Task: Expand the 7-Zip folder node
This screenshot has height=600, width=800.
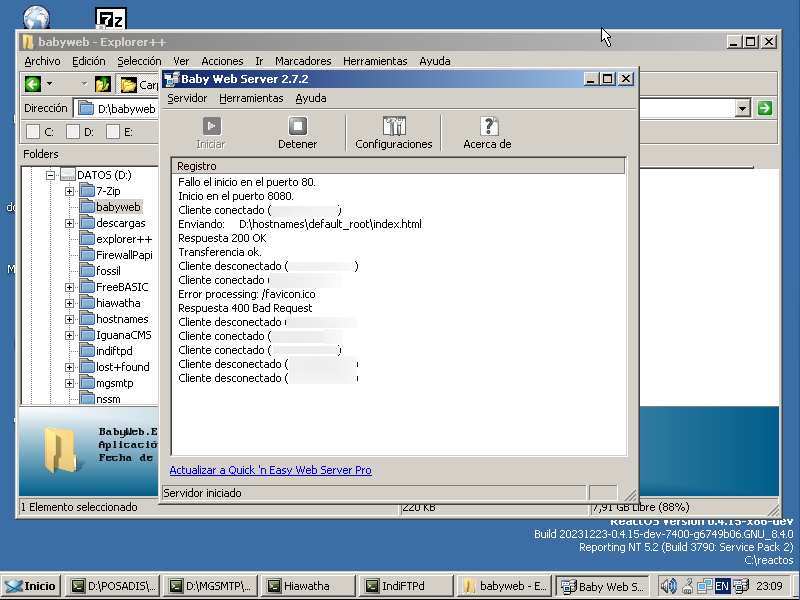Action: tap(69, 191)
